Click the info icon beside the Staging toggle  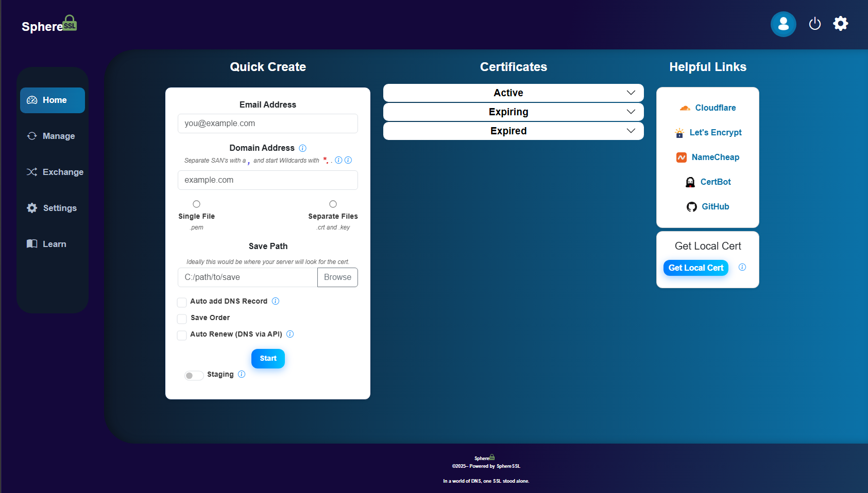pyautogui.click(x=242, y=375)
